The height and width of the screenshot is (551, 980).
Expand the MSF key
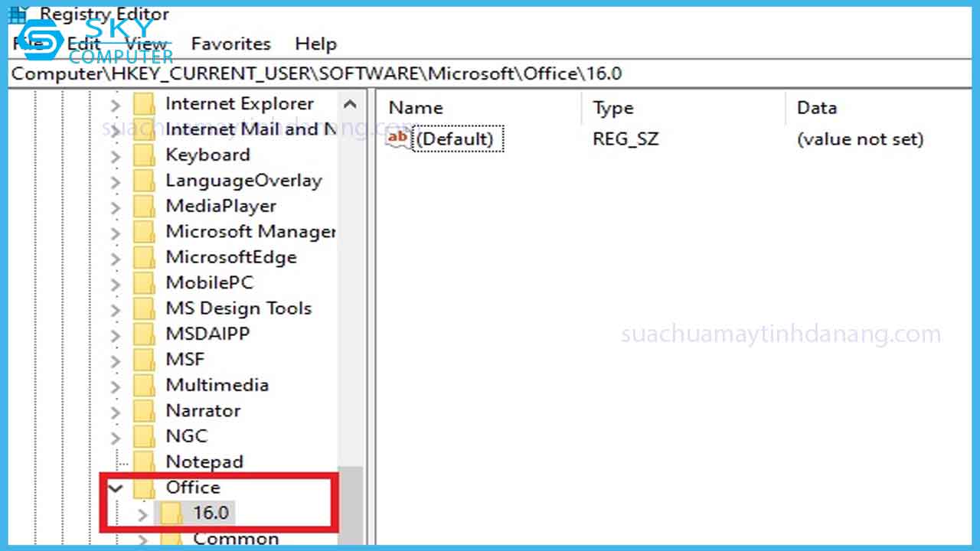point(116,360)
